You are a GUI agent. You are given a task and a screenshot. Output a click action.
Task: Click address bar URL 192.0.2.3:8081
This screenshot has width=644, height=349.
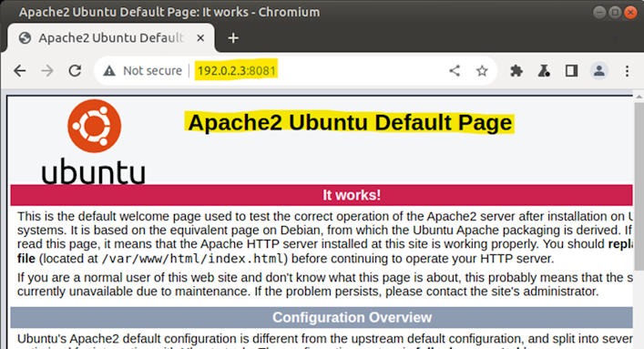[237, 71]
